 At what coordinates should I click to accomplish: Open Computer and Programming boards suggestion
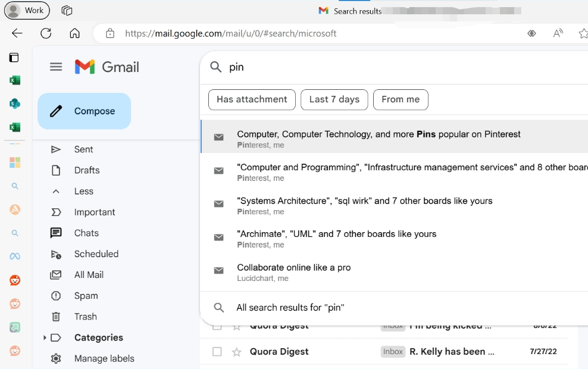pos(395,170)
